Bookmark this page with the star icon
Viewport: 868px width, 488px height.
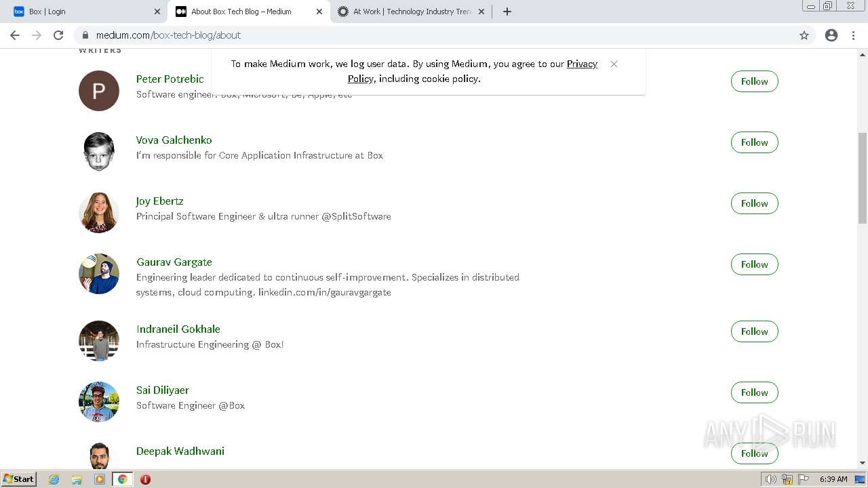click(x=804, y=35)
